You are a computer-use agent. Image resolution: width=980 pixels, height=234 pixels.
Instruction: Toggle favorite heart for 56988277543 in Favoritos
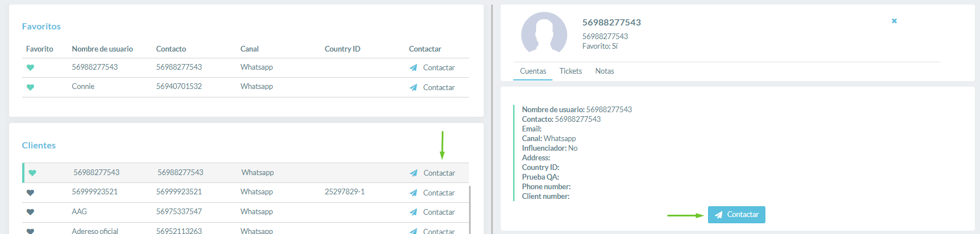point(31,67)
